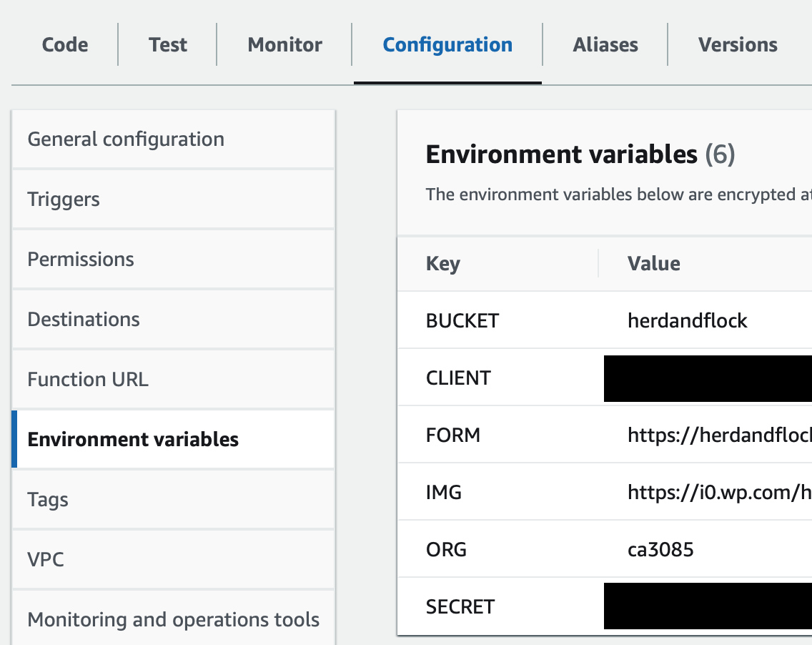This screenshot has height=645, width=812.
Task: Open General configuration settings
Action: point(126,139)
